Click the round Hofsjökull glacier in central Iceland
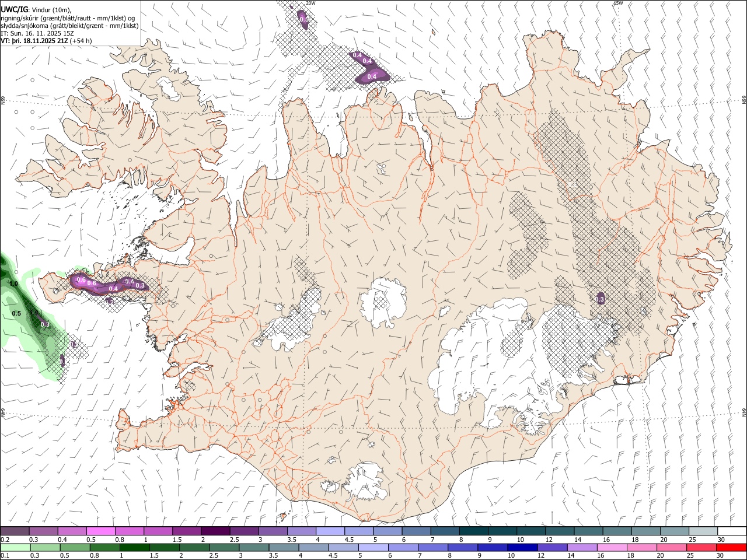Image resolution: width=747 pixels, height=560 pixels. click(x=383, y=303)
